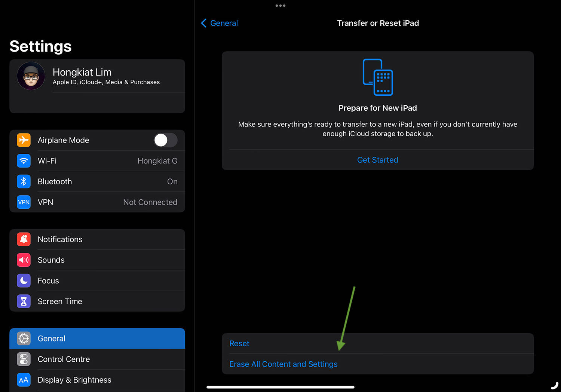Image resolution: width=561 pixels, height=392 pixels.
Task: Tap the Hongkiat G network name
Action: (157, 161)
